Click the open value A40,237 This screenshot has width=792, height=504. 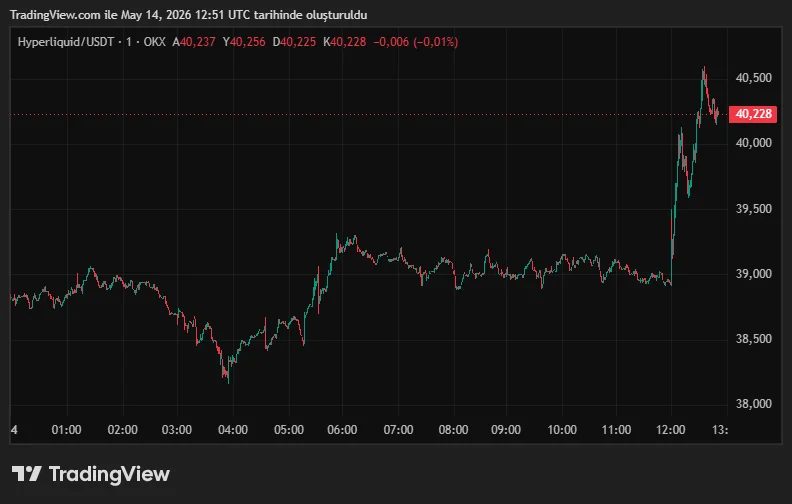(194, 42)
